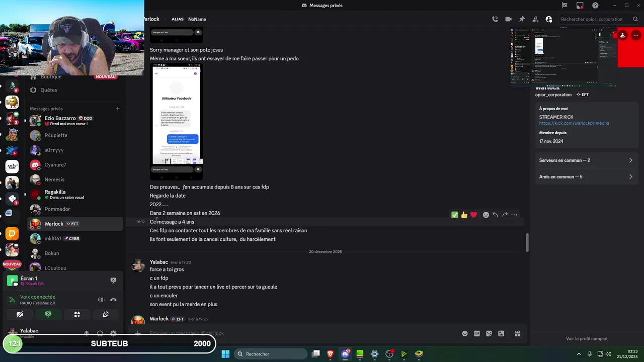Image resolution: width=644 pixels, height=362 pixels.
Task: Send a gift via gift icon
Action: pyautogui.click(x=517, y=333)
